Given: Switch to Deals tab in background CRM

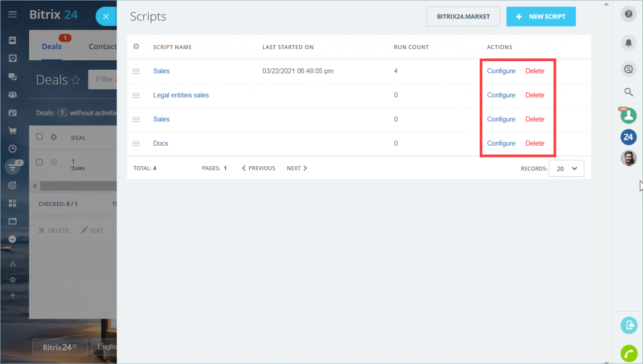Looking at the screenshot, I should point(52,47).
